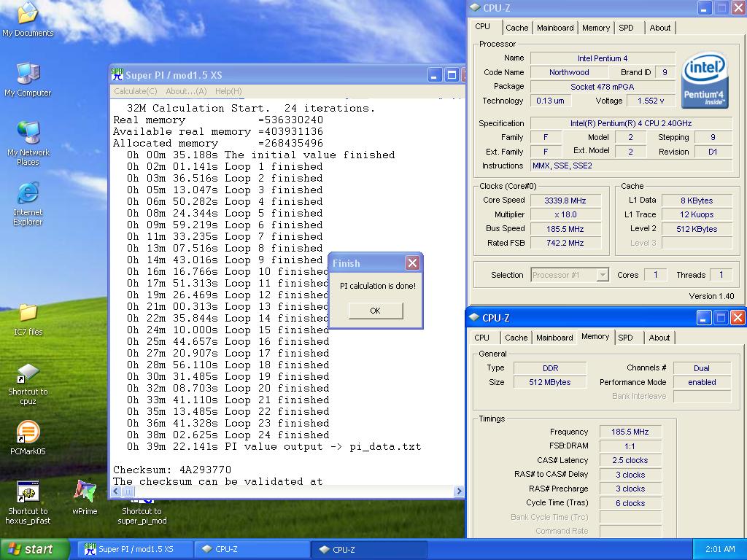Click the Core Speed 3339.8 MHz value
Screen dimensions: 747x560
coord(565,201)
